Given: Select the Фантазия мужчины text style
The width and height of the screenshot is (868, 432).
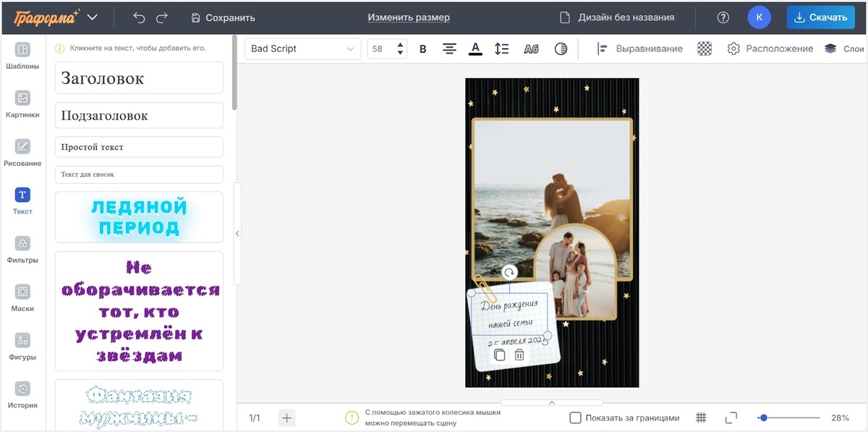Looking at the screenshot, I should tap(139, 405).
